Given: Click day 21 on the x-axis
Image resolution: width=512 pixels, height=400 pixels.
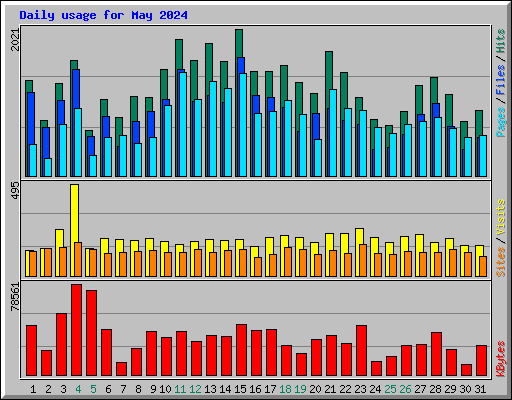Looking at the screenshot, I should coord(330,389).
